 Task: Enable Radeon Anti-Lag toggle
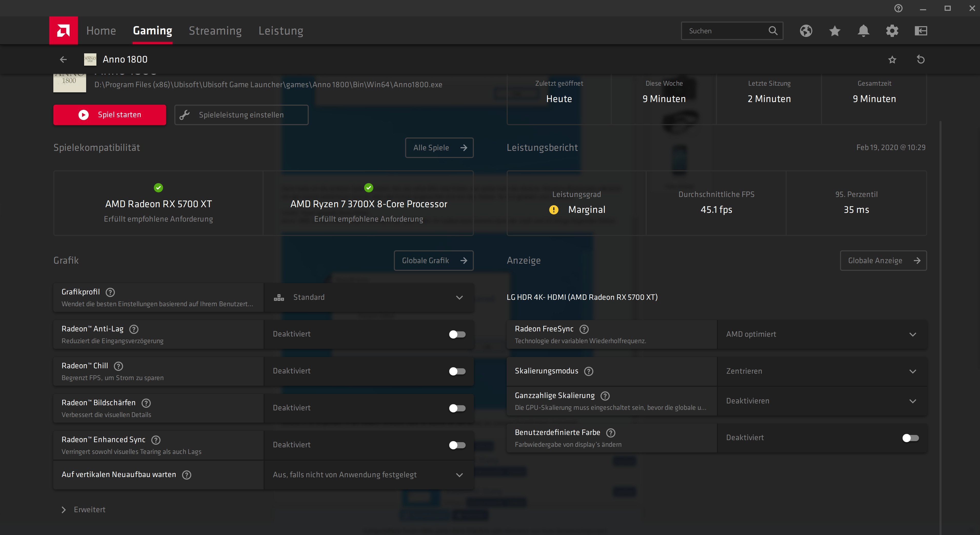457,334
